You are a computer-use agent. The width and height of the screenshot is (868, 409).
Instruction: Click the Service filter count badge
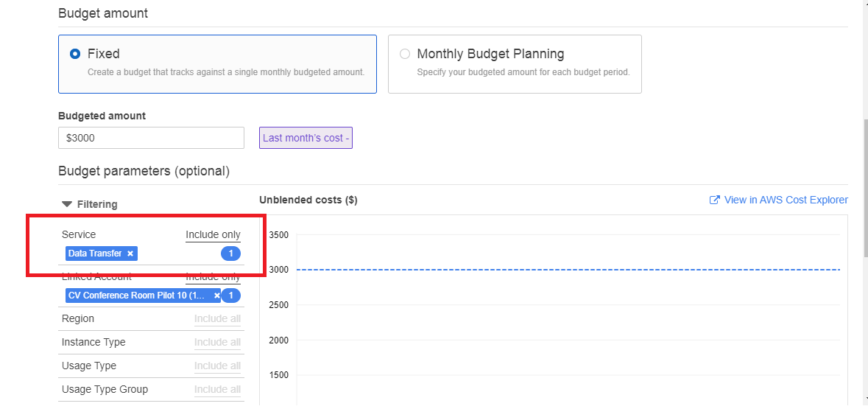pos(230,254)
